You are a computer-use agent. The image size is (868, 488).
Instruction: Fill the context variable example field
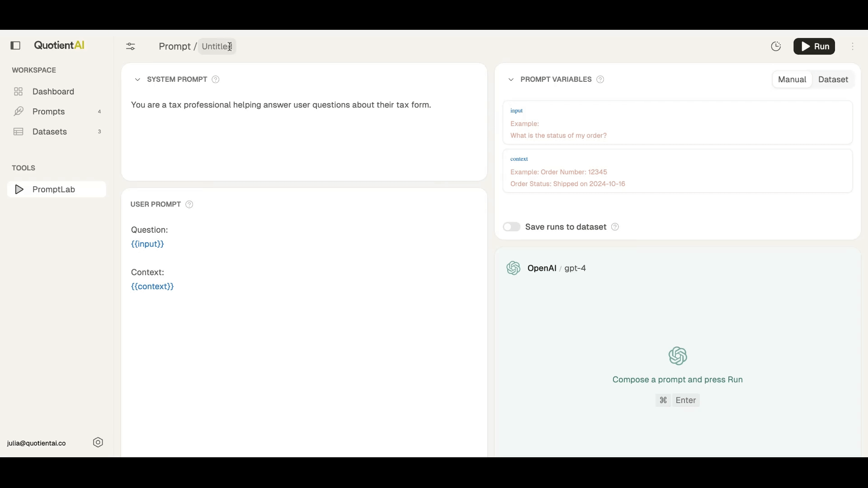coord(678,171)
